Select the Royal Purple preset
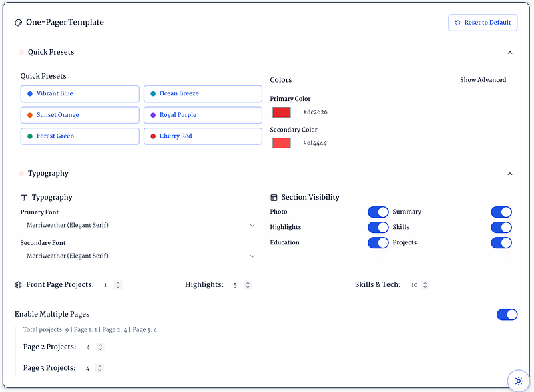Viewport: 534px width, 392px height. coord(203,115)
